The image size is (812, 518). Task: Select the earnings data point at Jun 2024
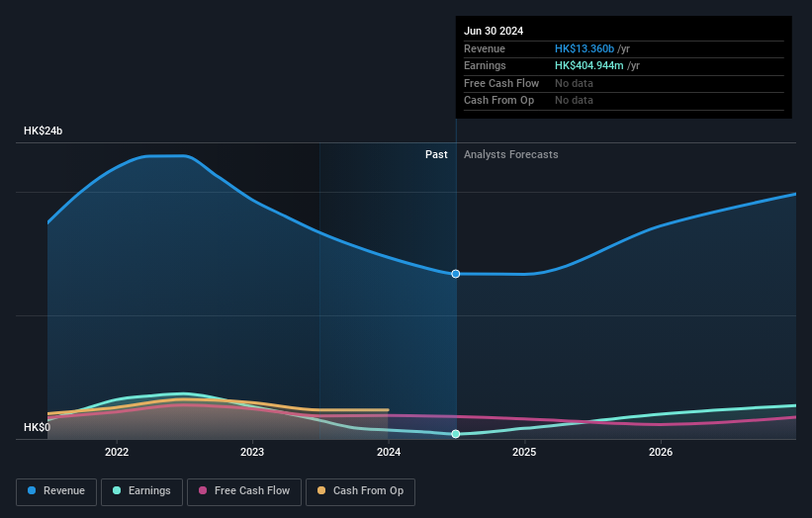(456, 434)
